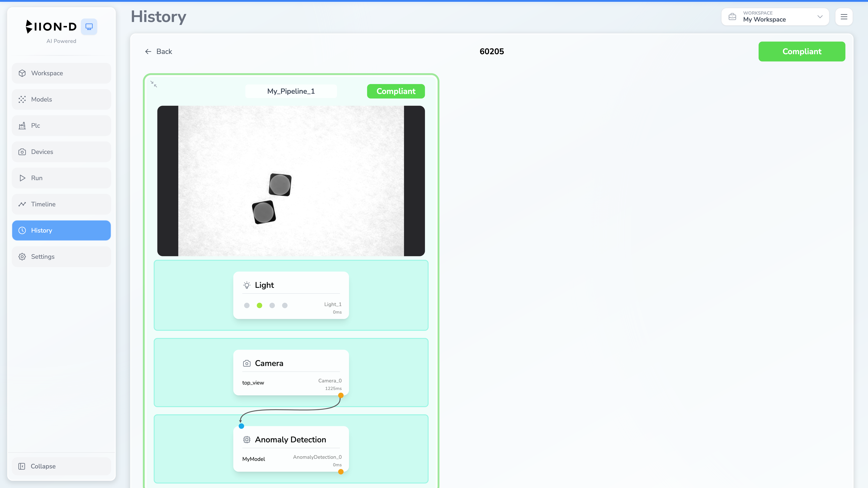Click the monitor icon beside the logo

click(x=89, y=27)
